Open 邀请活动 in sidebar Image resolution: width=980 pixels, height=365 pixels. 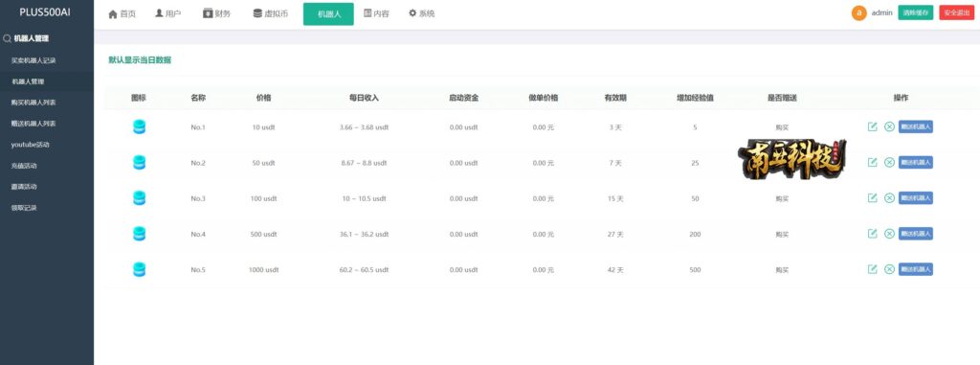[x=24, y=187]
